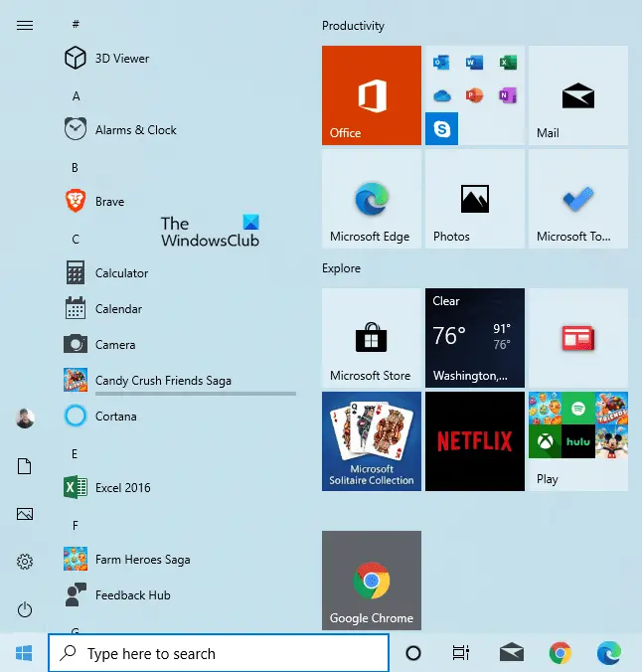This screenshot has height=672, width=642.
Task: Click the letter F section header
Action: [75, 526]
